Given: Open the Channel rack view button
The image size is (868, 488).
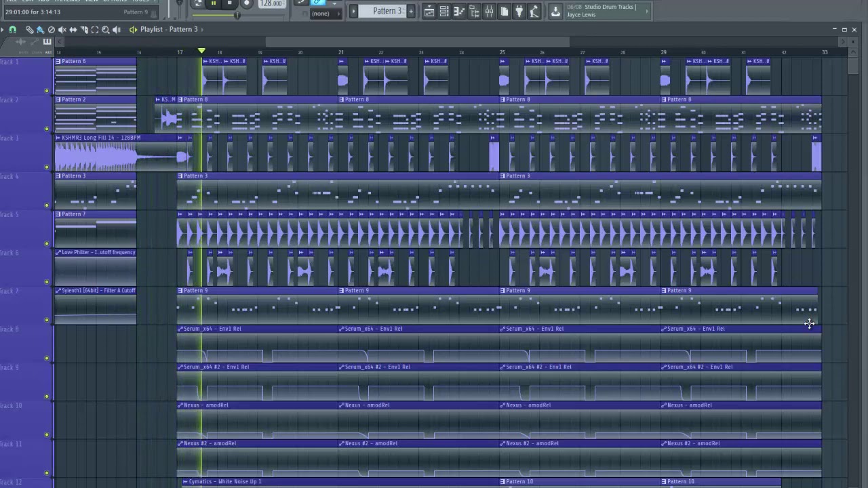Looking at the screenshot, I should 444,11.
